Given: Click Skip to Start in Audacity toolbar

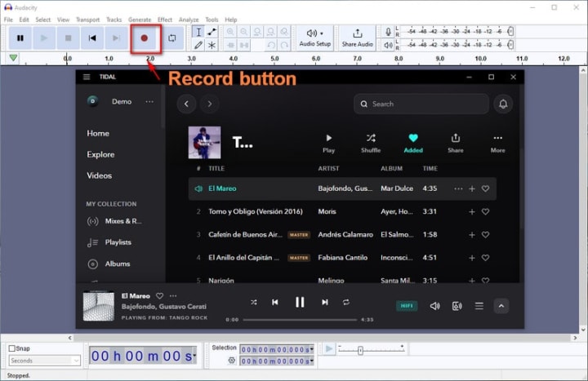Looking at the screenshot, I should tap(92, 38).
